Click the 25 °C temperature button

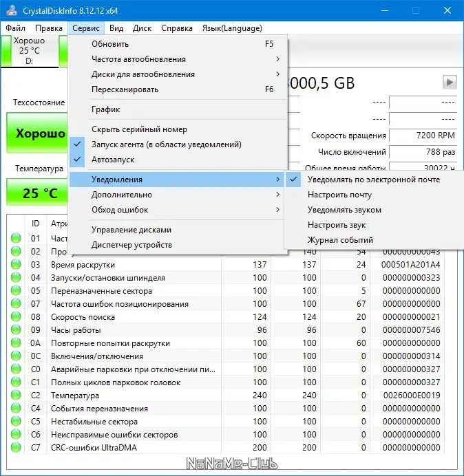pos(37,193)
